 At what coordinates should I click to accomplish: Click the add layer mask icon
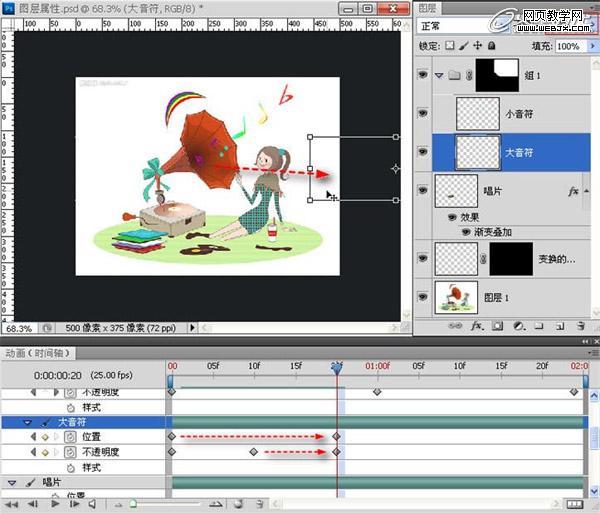tap(498, 326)
